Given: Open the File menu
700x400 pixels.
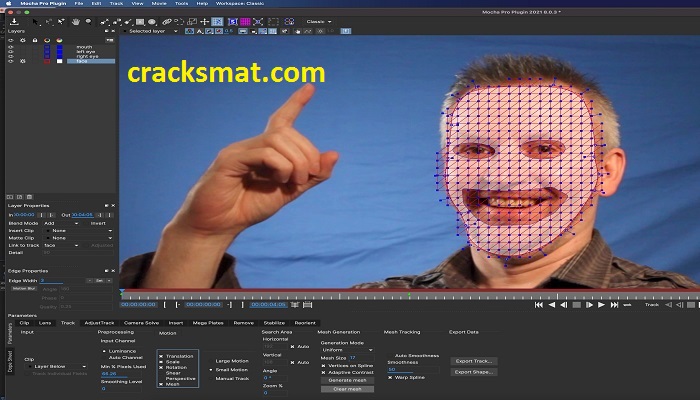Looking at the screenshot, I should [79, 3].
